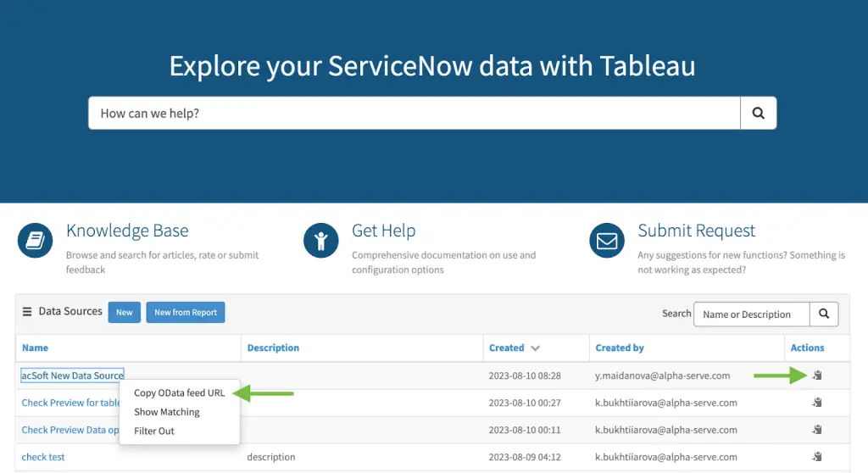The width and height of the screenshot is (868, 473).
Task: Open the Knowledge Base heading link
Action: 127,231
